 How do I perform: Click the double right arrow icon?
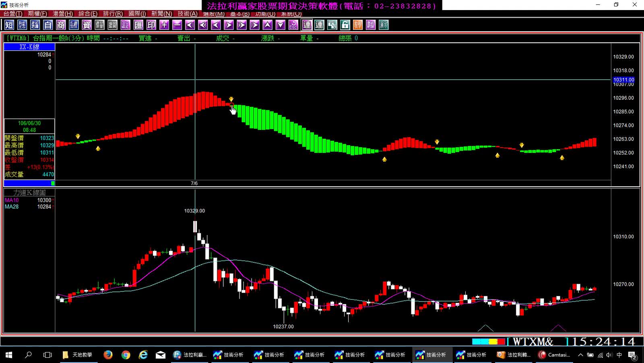pyautogui.click(x=242, y=25)
